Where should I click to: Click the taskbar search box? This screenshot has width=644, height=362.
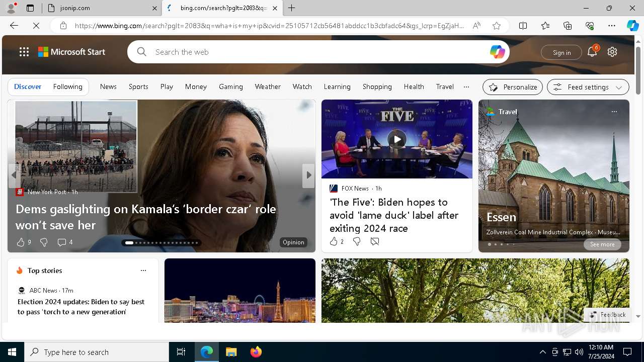[97, 352]
